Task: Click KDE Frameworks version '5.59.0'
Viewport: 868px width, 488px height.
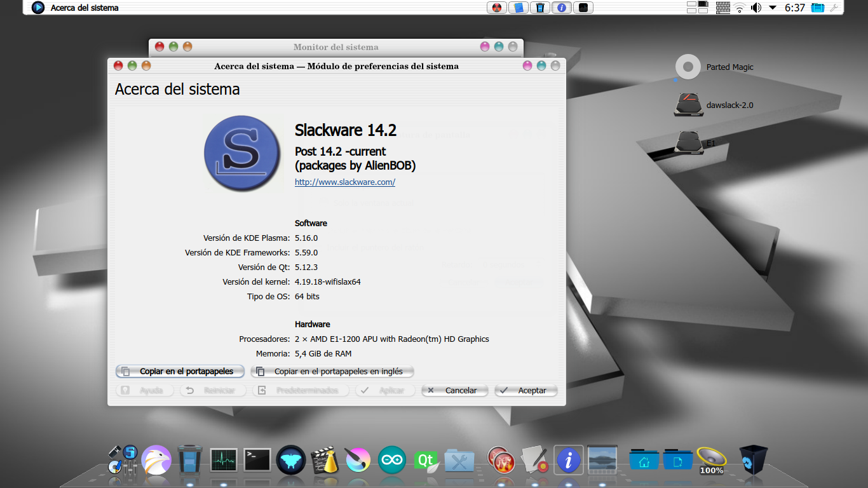Action: [306, 253]
